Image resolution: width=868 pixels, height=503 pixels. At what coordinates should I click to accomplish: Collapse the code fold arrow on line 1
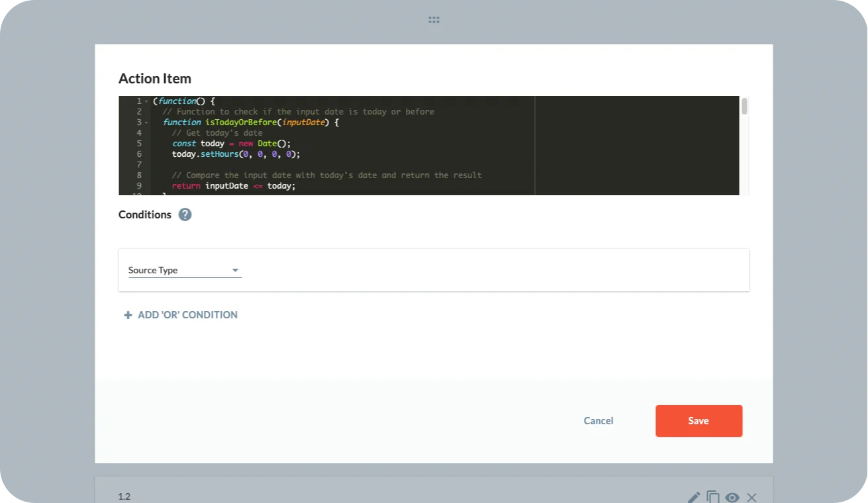[x=146, y=101]
